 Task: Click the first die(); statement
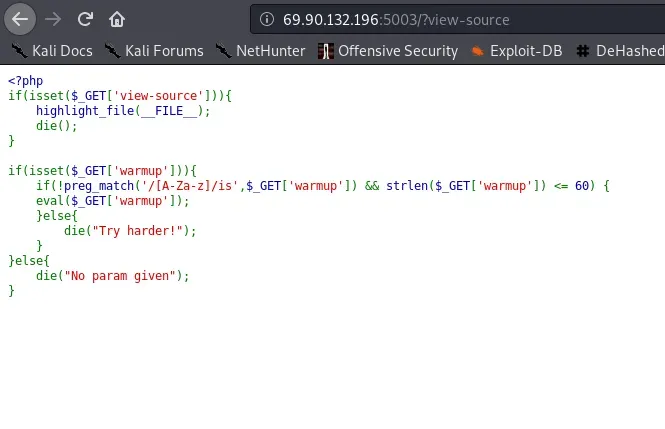pos(56,126)
